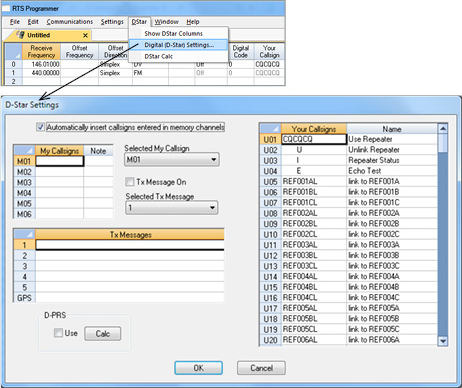This screenshot has height=388, width=462.
Task: Click scroll up arrow of Your Callsigns list
Action: point(443,129)
